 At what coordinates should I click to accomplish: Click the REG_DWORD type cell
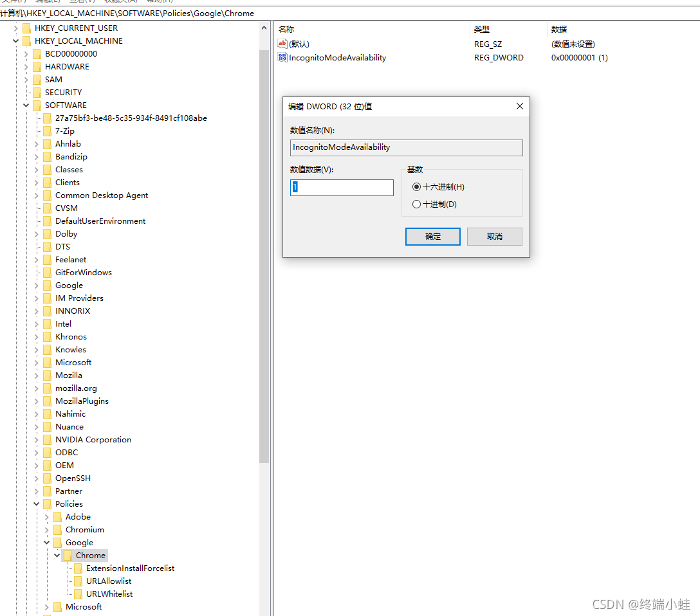coord(499,57)
